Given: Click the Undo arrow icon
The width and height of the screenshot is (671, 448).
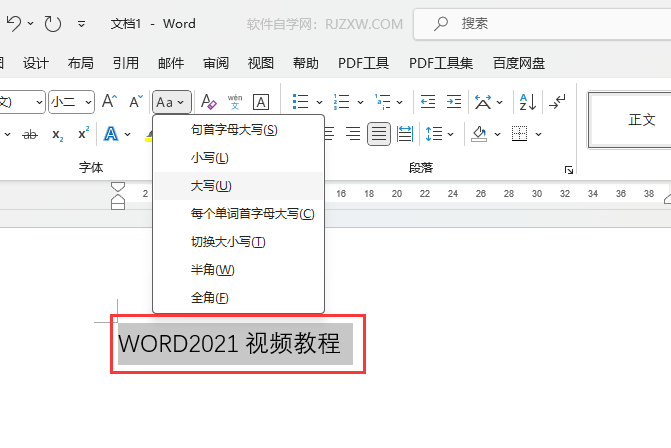Looking at the screenshot, I should (x=14, y=24).
